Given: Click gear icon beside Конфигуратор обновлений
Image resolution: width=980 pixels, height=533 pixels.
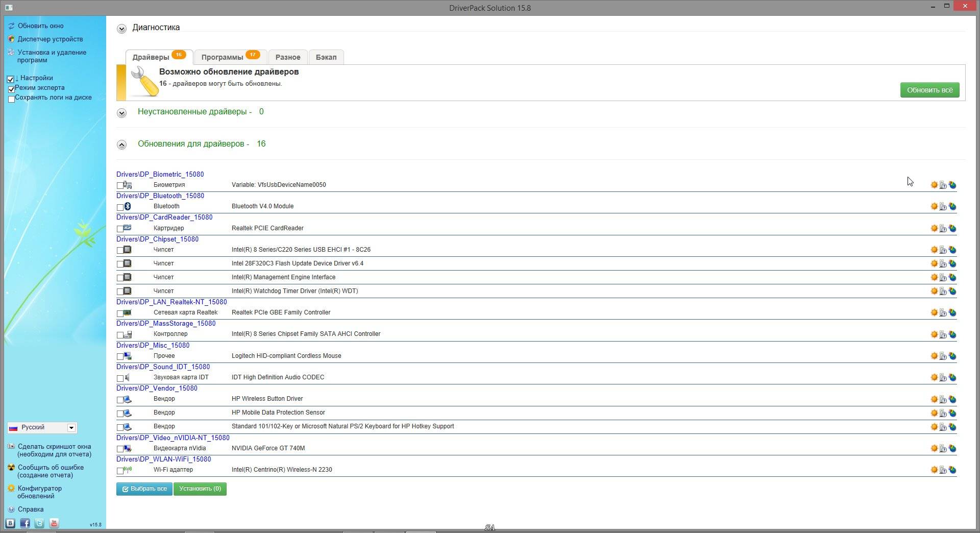Looking at the screenshot, I should [x=11, y=489].
